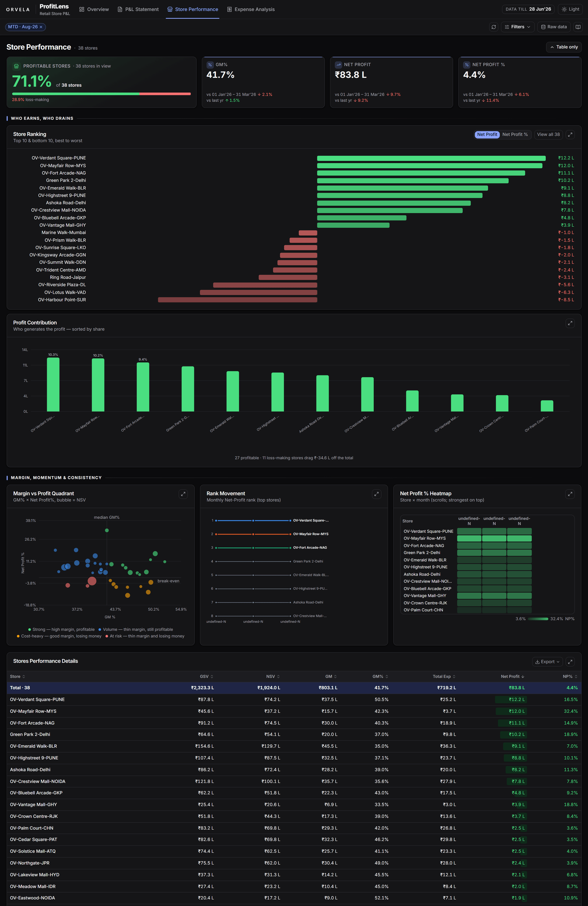Toggle the Light theme switch
The image size is (588, 906).
[570, 9]
